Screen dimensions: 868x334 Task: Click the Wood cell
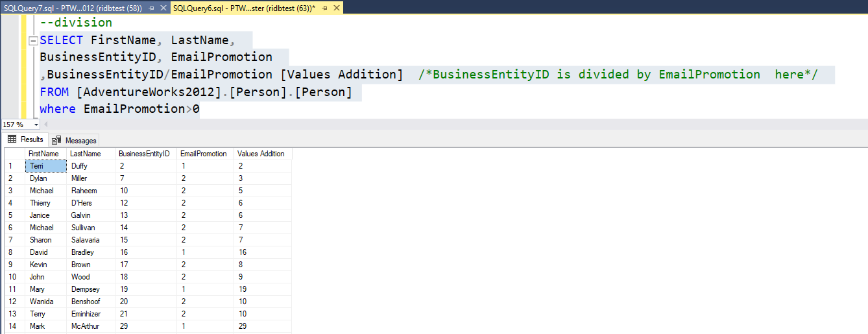[91, 277]
